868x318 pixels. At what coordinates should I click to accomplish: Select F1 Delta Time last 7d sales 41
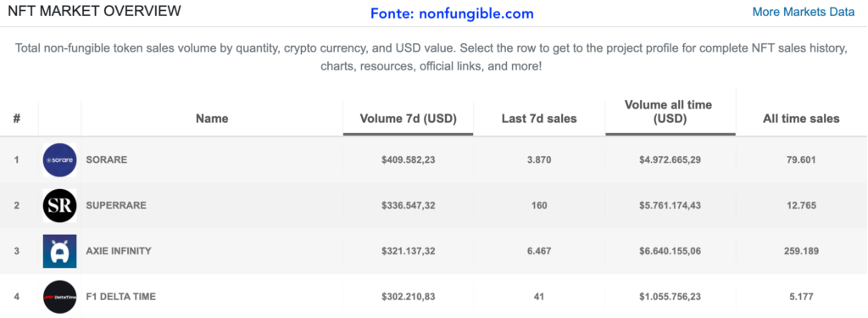(539, 297)
